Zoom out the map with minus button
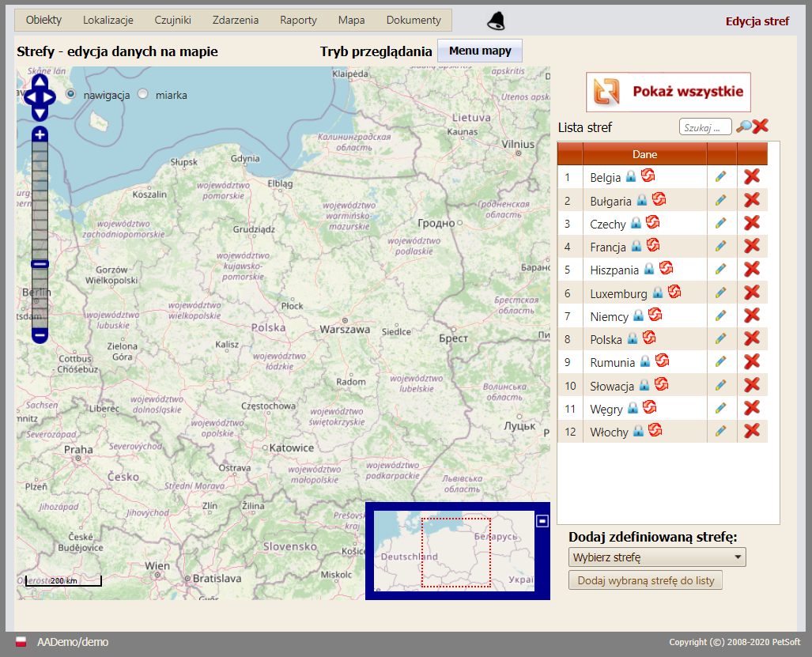This screenshot has width=812, height=657. tap(40, 335)
